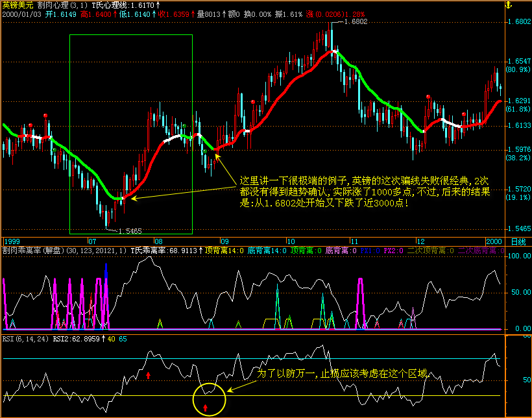Click the red arrow inside the yellow circle
This screenshot has height=418, width=532.
point(205,408)
